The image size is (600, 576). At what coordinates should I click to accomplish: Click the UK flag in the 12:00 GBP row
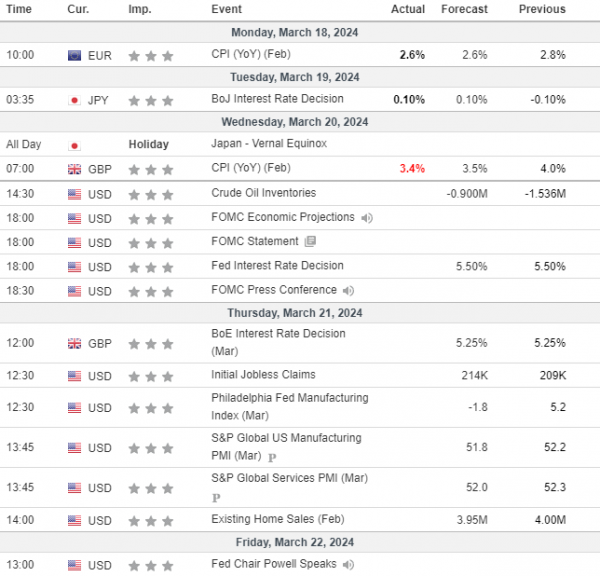pos(74,344)
